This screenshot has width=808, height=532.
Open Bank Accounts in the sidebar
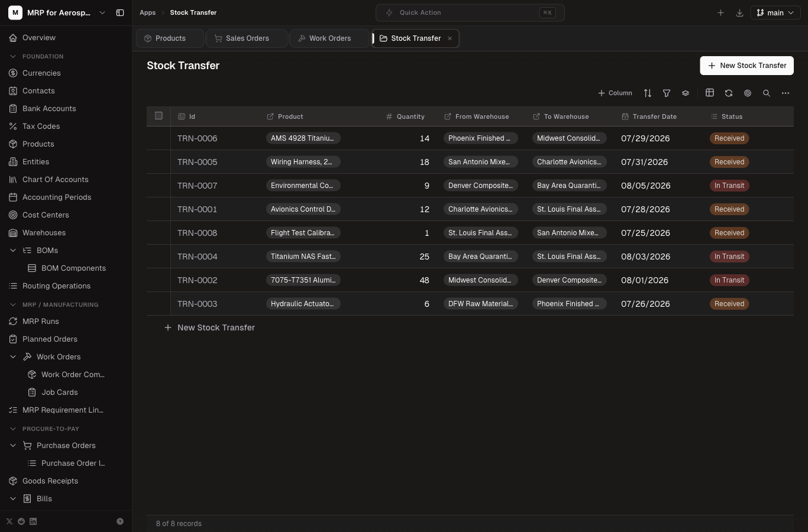pyautogui.click(x=66, y=109)
